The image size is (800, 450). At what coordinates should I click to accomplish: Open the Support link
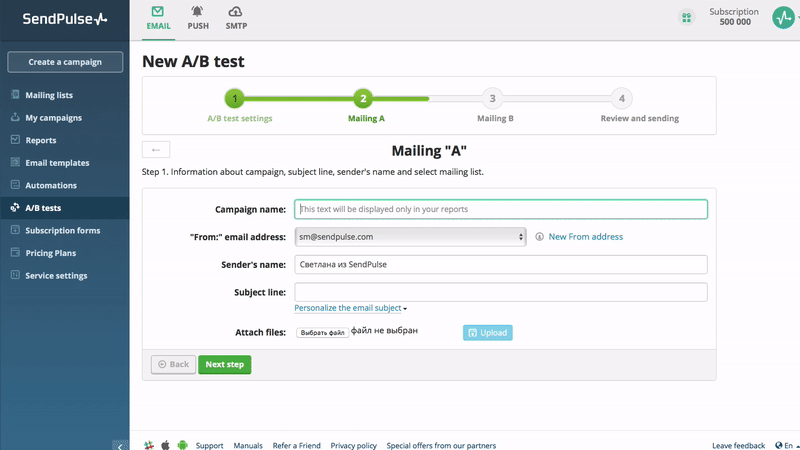[210, 445]
